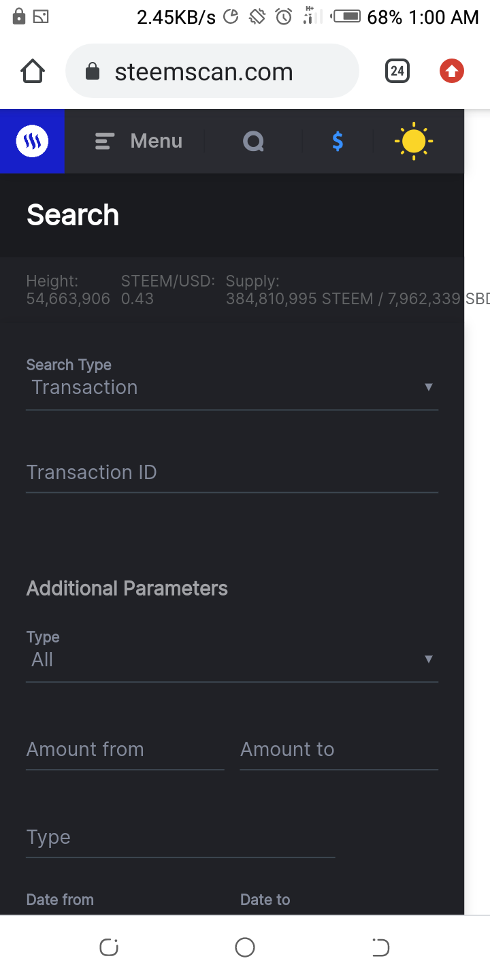
Task: Tap the blue dollar sign icon
Action: coord(338,141)
